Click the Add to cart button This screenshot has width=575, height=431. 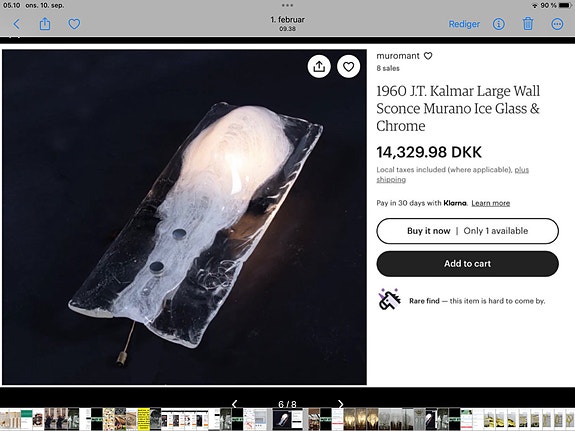click(468, 264)
